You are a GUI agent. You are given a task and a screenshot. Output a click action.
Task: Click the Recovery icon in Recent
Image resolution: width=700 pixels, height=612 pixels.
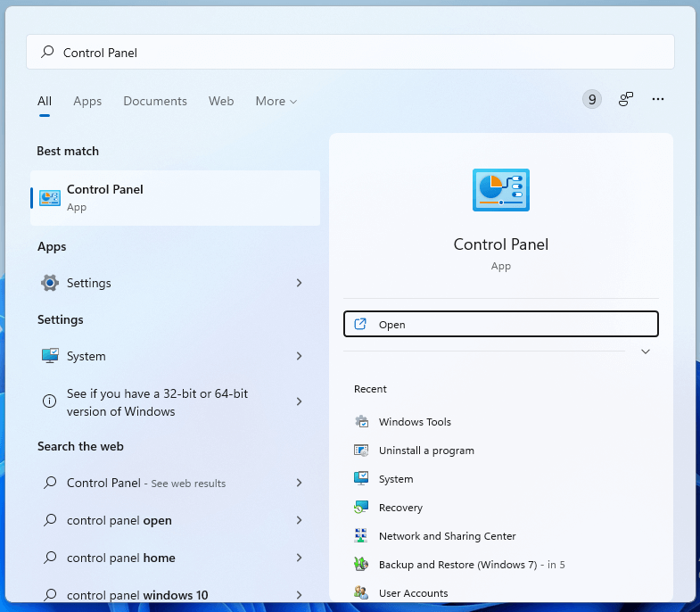tap(361, 507)
